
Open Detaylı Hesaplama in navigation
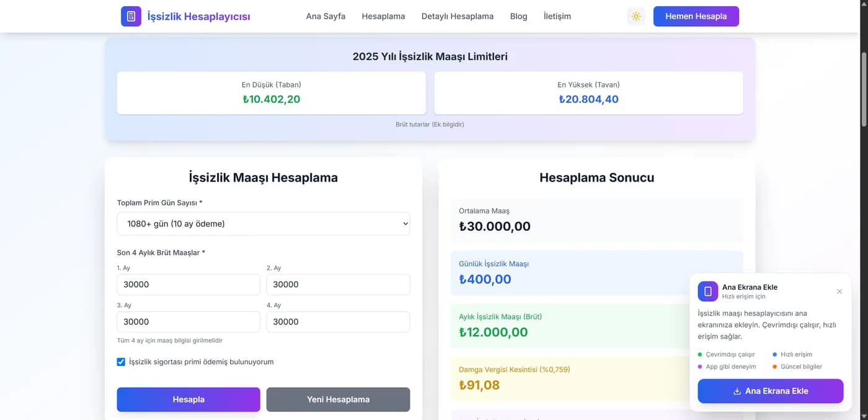pos(458,16)
